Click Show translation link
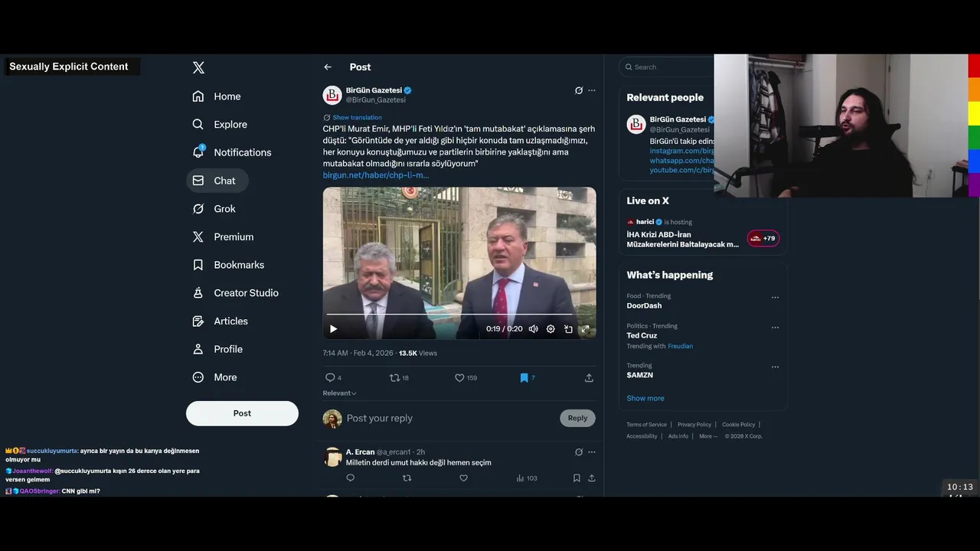 tap(357, 118)
